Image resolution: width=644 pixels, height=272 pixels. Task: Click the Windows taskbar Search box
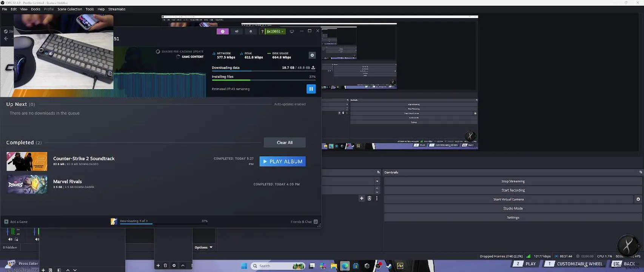click(x=277, y=266)
